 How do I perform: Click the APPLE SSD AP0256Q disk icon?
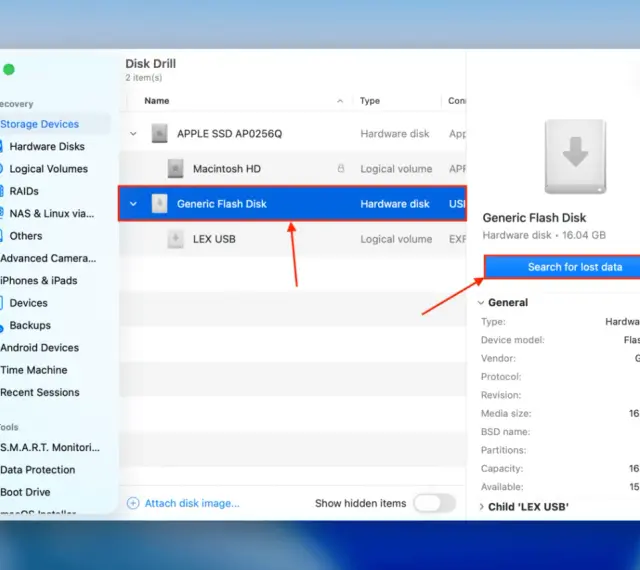(159, 134)
